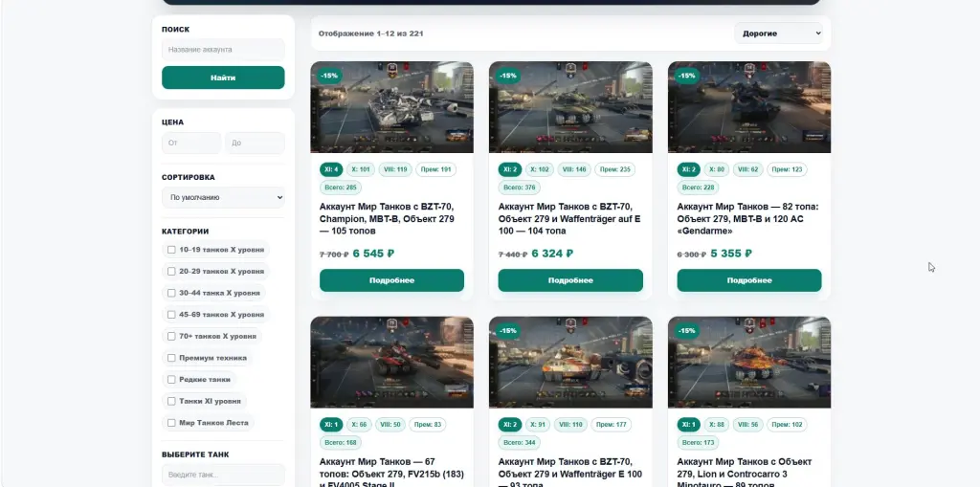
Task: Check the 20–29 танков X уровня filter
Action: (x=171, y=272)
